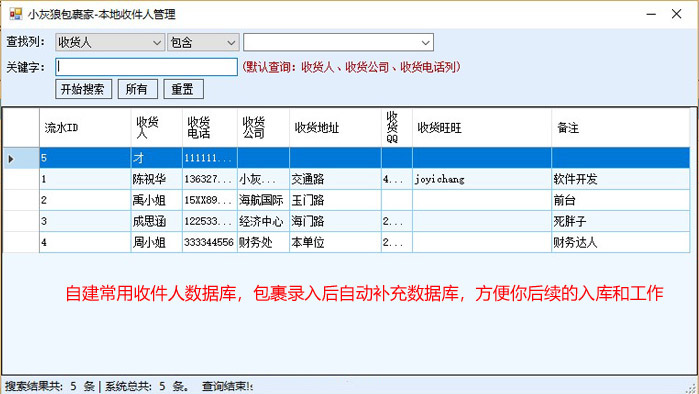The image size is (699, 394).
Task: Open the 收货人 search column dropdown
Action: pyautogui.click(x=110, y=42)
